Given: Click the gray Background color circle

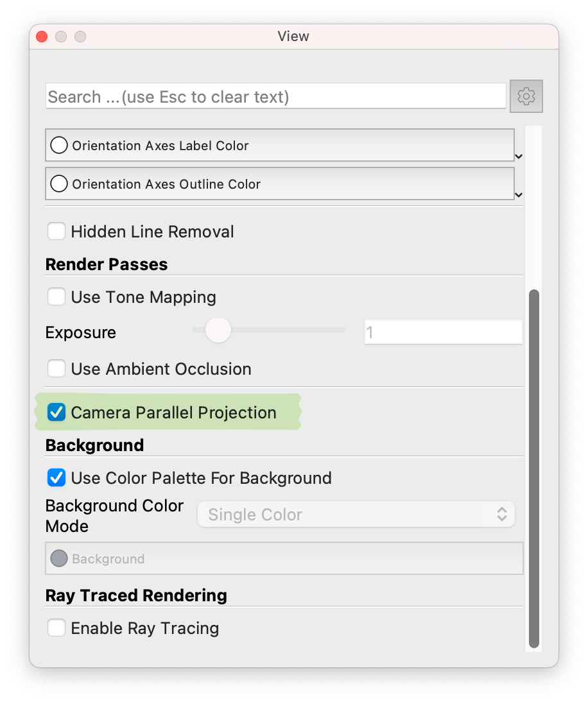Looking at the screenshot, I should click(59, 558).
